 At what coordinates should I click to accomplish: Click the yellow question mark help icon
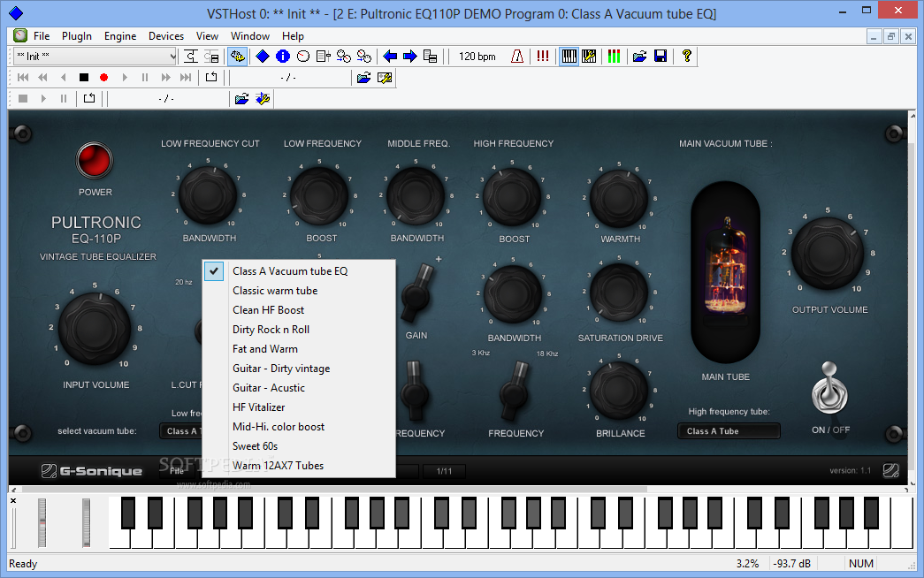pyautogui.click(x=686, y=56)
